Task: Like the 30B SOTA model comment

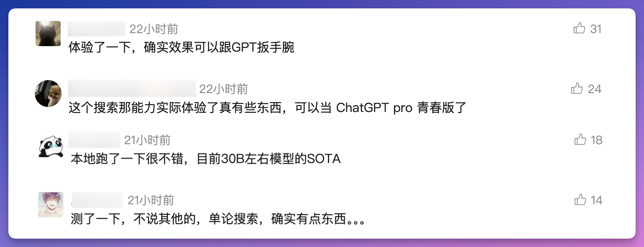Action: [x=580, y=140]
